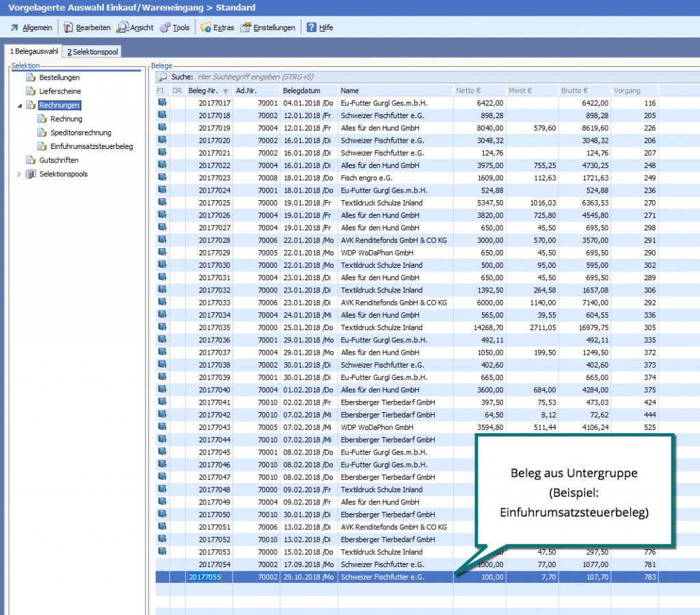Select row with Beleg-Nr. 20177054
Viewport: 700px width, 615px height.
[x=215, y=564]
